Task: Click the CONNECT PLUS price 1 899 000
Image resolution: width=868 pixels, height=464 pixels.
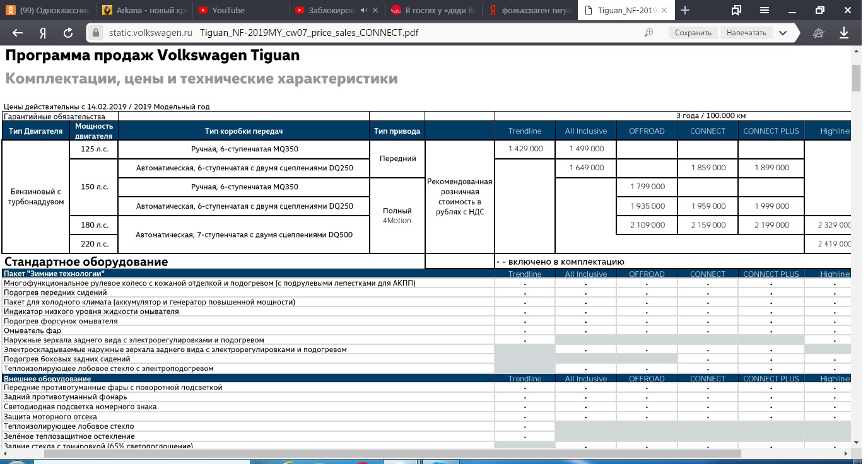Action: (771, 168)
